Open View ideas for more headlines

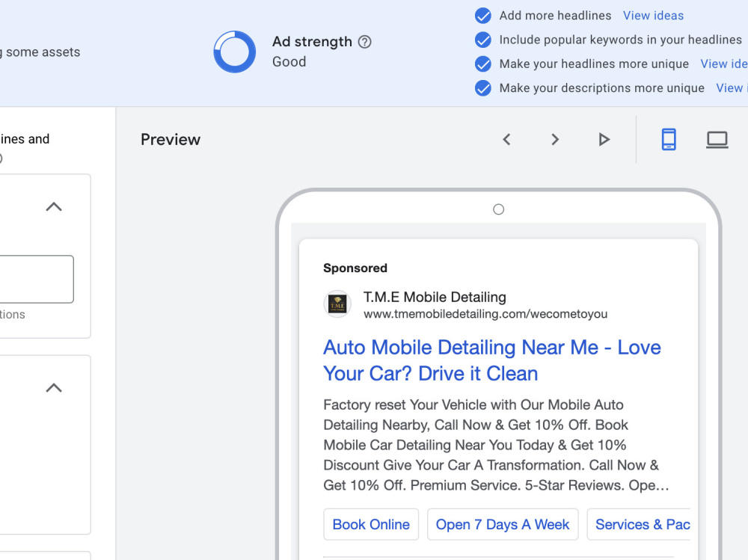click(x=653, y=16)
